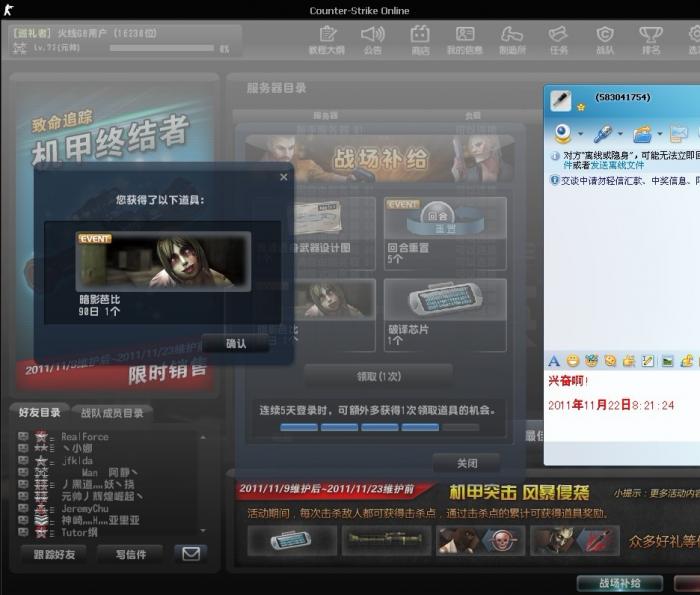
Task: Click the player experience progress bar at the top
Action: tap(162, 48)
